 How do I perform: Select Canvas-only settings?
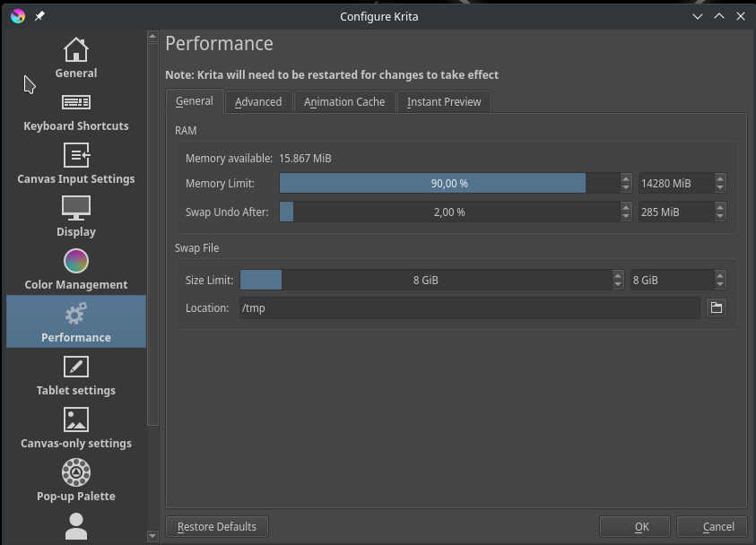pos(76,429)
